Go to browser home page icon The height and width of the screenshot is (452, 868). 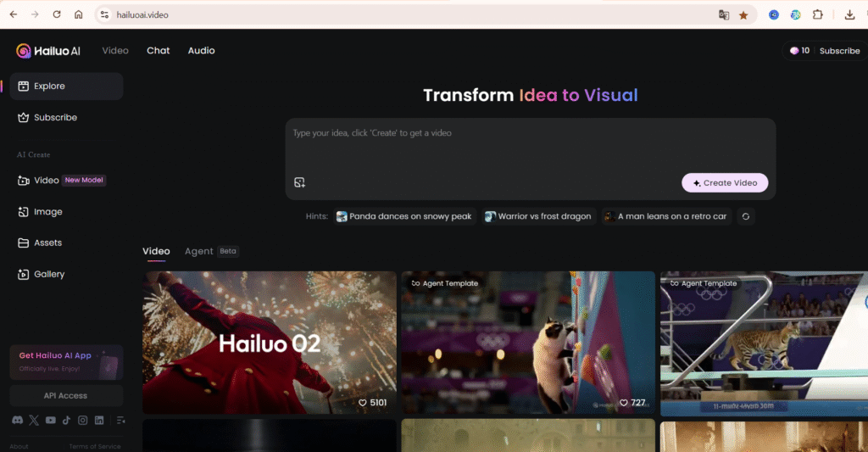tap(79, 15)
